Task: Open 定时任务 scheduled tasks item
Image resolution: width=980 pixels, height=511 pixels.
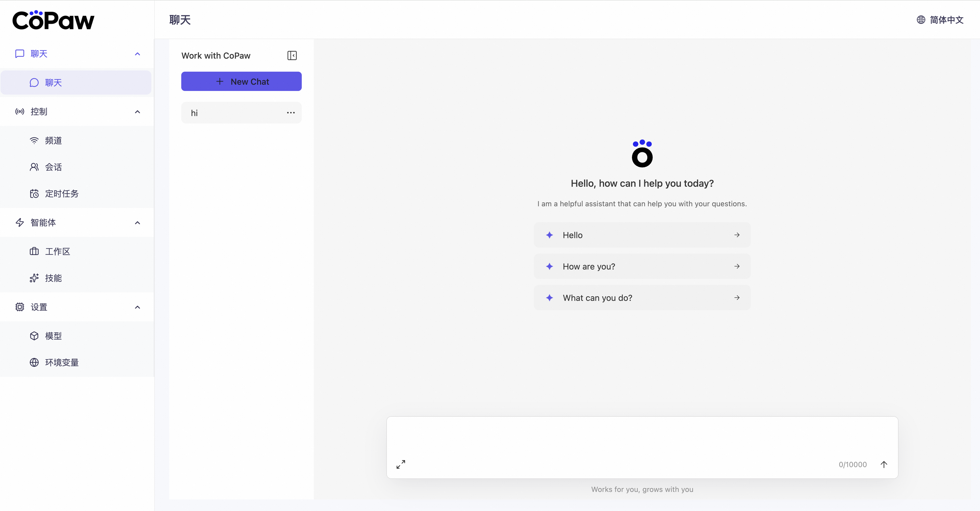Action: click(61, 193)
